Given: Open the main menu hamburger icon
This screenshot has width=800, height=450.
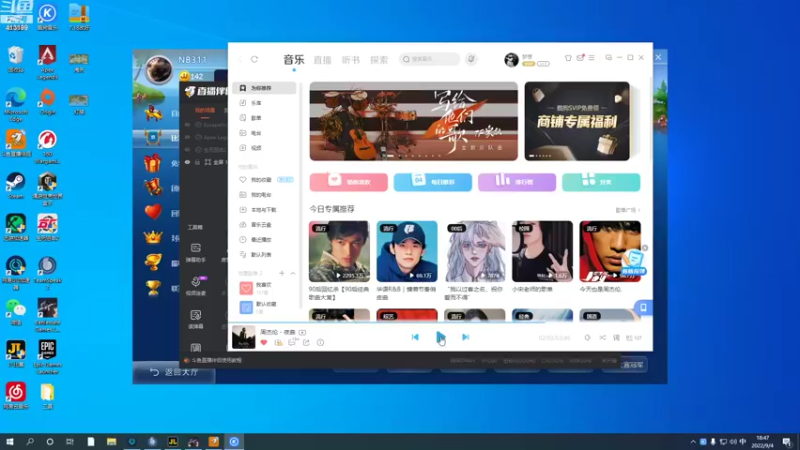Looking at the screenshot, I should pyautogui.click(x=592, y=58).
